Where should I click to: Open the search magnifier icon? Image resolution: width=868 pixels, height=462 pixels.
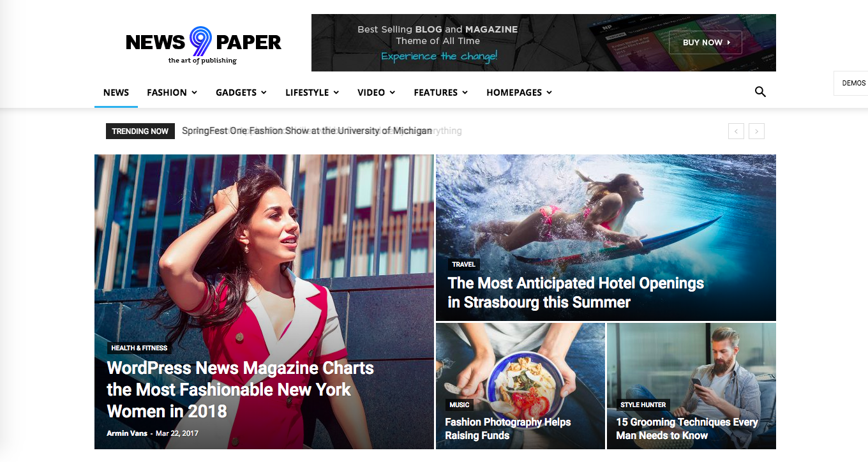click(760, 92)
